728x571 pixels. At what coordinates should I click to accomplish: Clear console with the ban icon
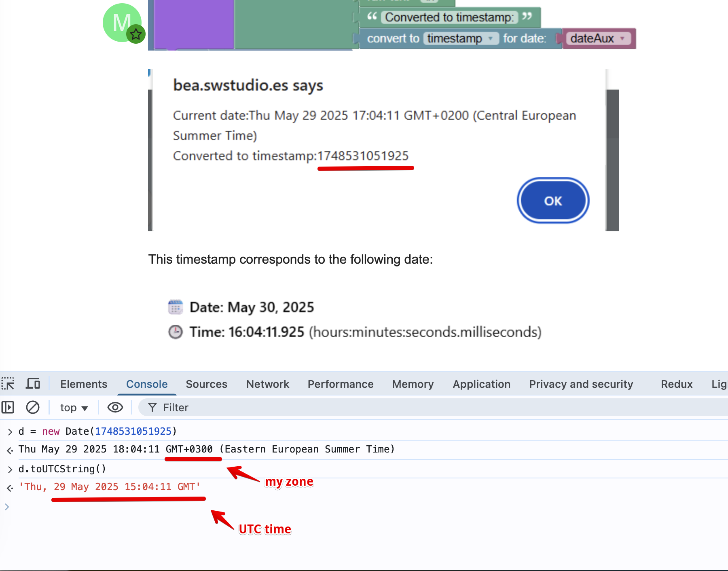pyautogui.click(x=33, y=407)
